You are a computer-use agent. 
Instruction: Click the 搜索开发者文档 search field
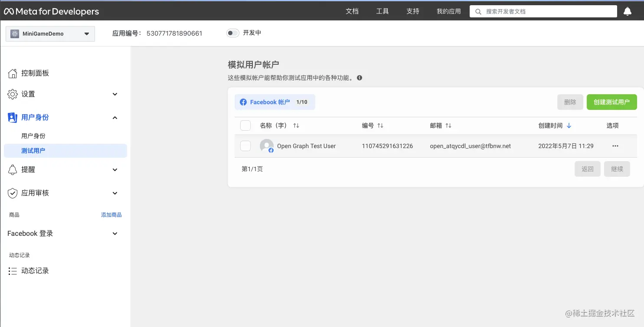[x=542, y=11]
